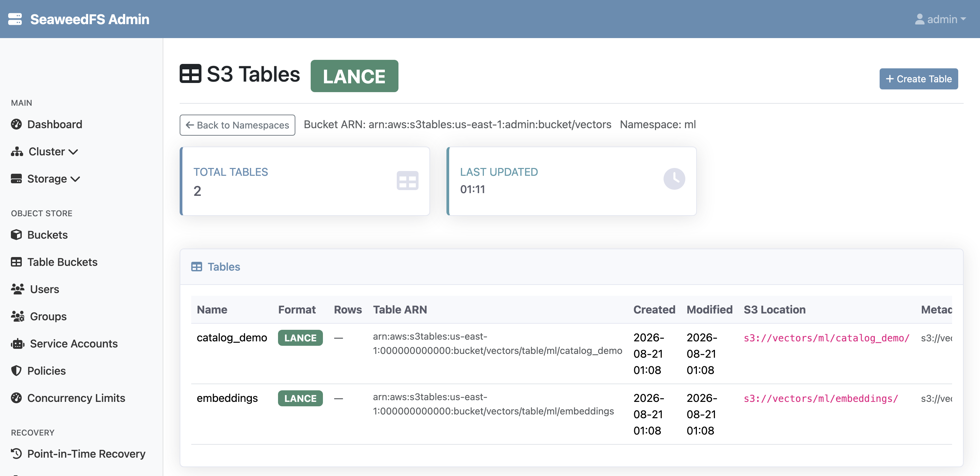The width and height of the screenshot is (980, 476).
Task: Open Dashboard from the sidebar
Action: pyautogui.click(x=54, y=124)
